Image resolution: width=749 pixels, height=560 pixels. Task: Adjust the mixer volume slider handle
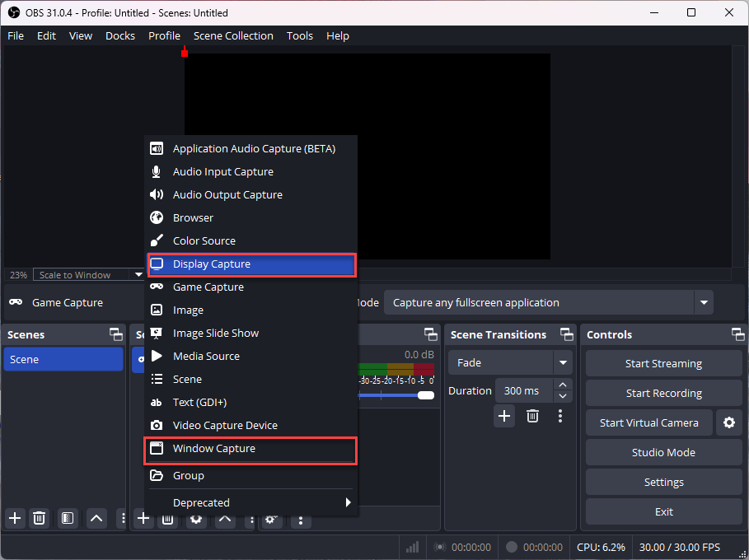click(426, 395)
